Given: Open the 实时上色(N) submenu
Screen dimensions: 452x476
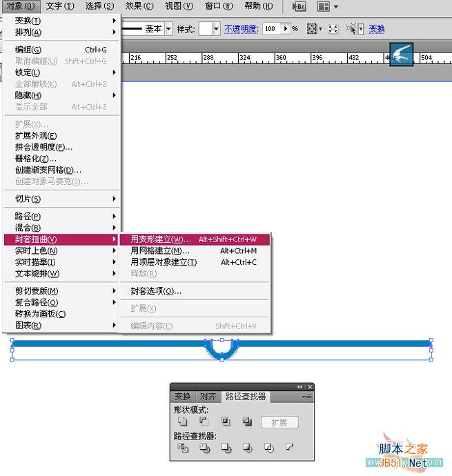Looking at the screenshot, I should [62, 251].
